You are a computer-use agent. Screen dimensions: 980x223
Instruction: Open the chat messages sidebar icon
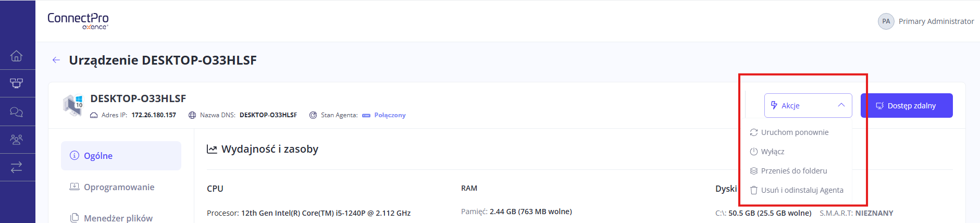17,111
